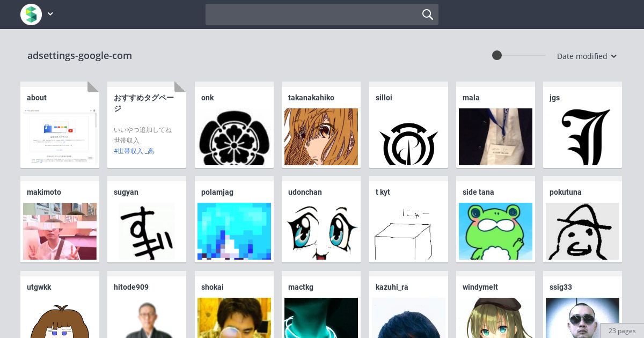Open the hitode909 page card
The height and width of the screenshot is (338, 644).
click(x=147, y=304)
